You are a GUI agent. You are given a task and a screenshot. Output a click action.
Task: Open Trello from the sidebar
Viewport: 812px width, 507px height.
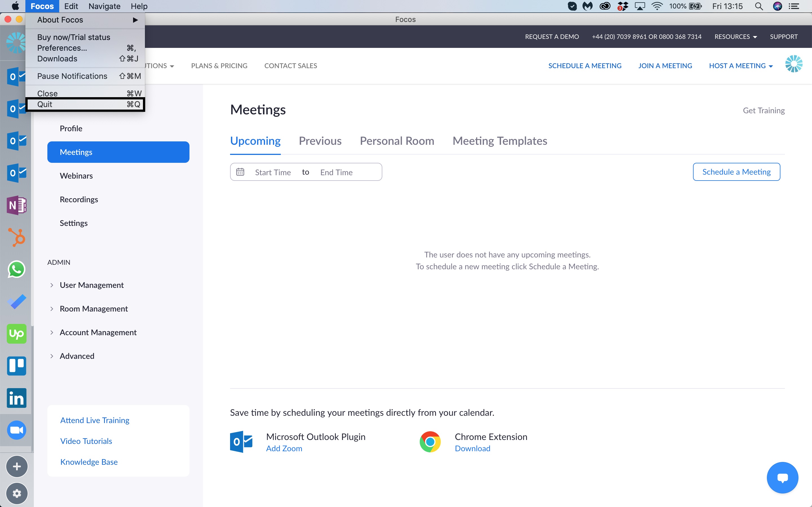click(x=16, y=366)
